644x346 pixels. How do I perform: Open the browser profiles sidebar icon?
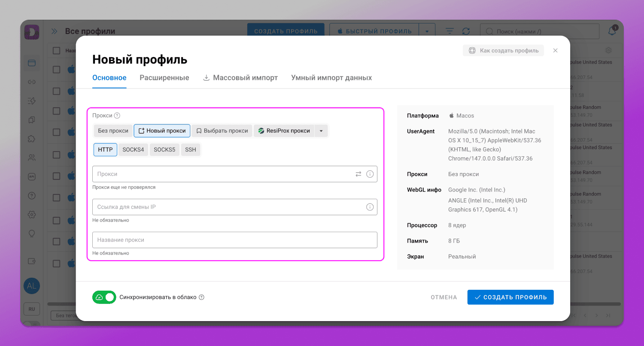click(x=32, y=63)
